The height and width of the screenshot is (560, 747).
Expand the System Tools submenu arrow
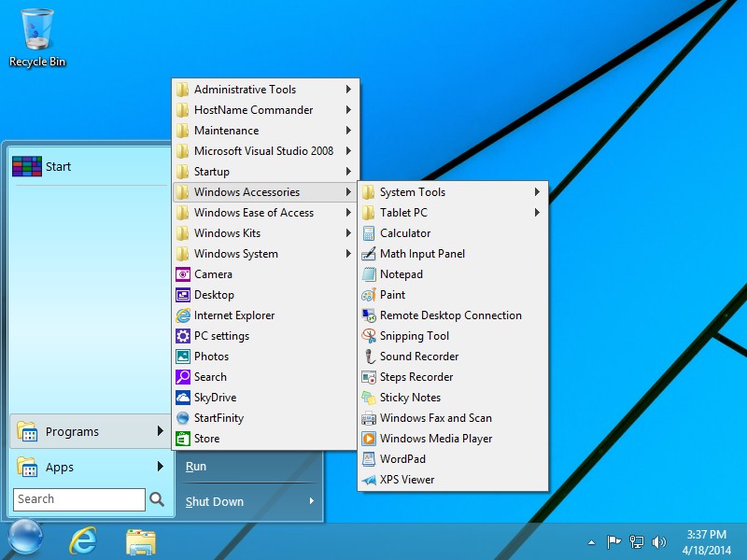tap(538, 192)
